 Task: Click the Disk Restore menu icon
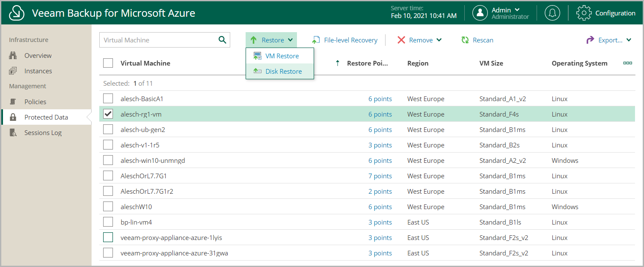coord(258,71)
